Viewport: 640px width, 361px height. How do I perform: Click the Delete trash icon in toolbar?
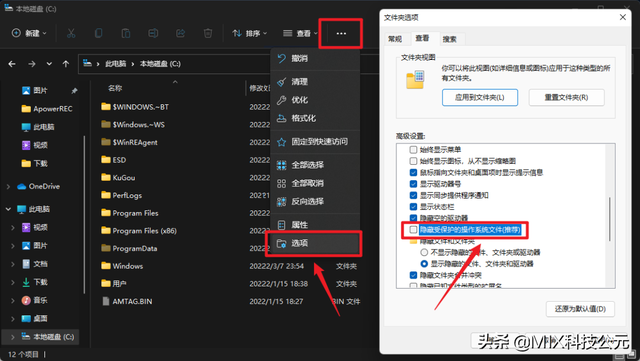(x=208, y=33)
